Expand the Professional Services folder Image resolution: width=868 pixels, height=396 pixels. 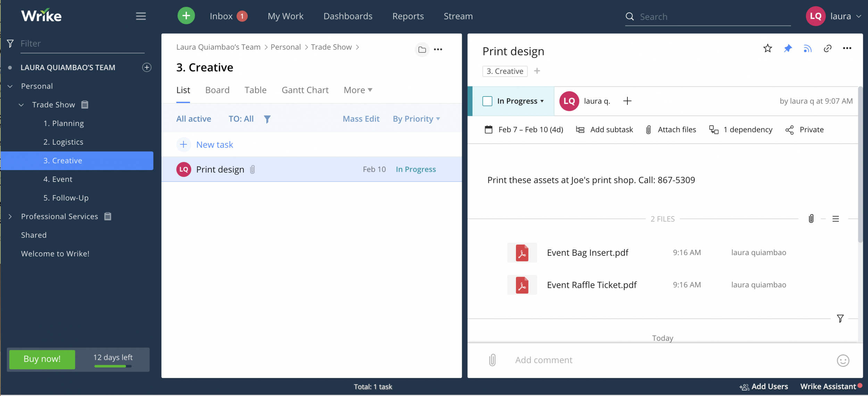pyautogui.click(x=10, y=217)
